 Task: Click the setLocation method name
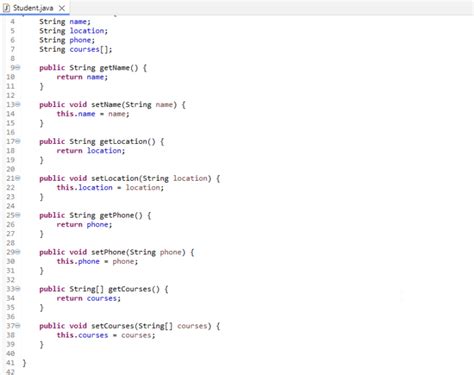tap(115, 178)
